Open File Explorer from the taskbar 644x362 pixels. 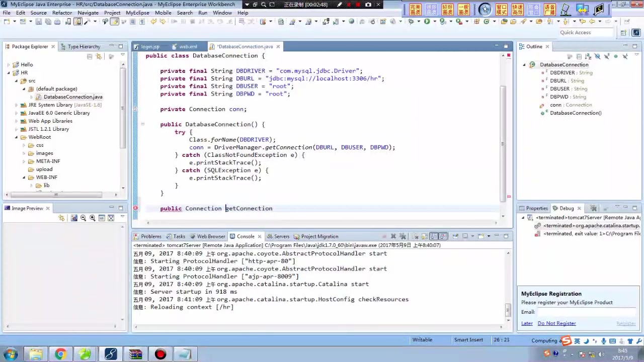pos(35,354)
